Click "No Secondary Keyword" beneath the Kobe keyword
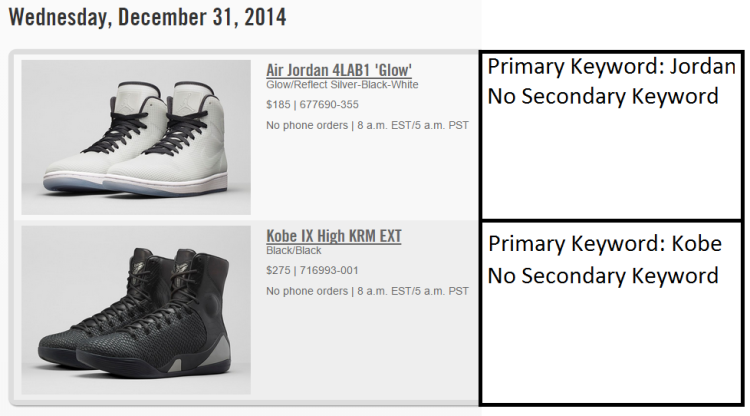The width and height of the screenshot is (750, 416). point(603,274)
